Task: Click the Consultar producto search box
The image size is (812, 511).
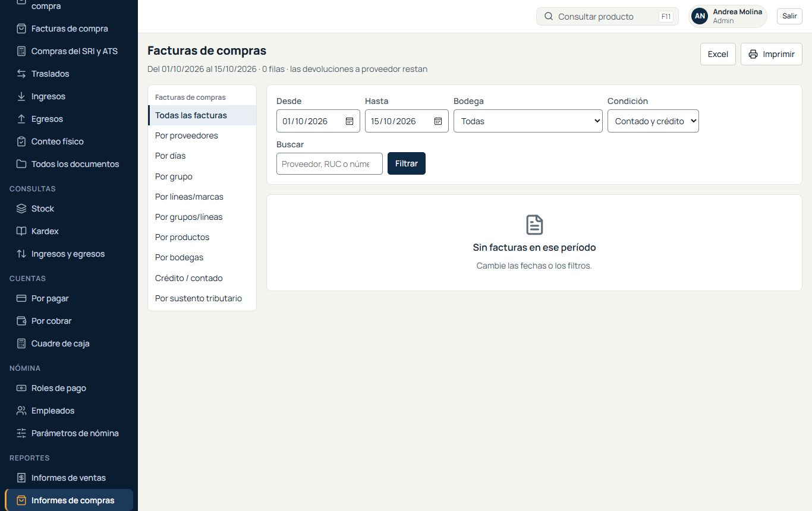Action: pyautogui.click(x=607, y=17)
